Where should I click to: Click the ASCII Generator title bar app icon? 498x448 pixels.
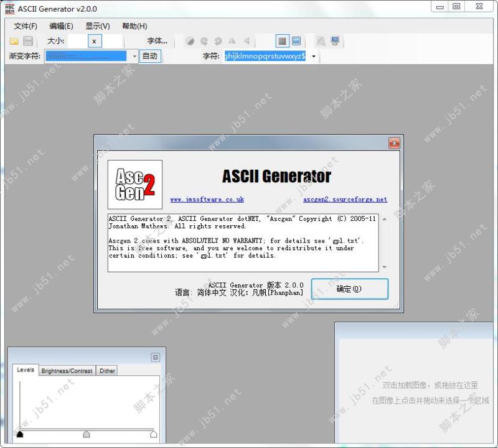(9, 9)
